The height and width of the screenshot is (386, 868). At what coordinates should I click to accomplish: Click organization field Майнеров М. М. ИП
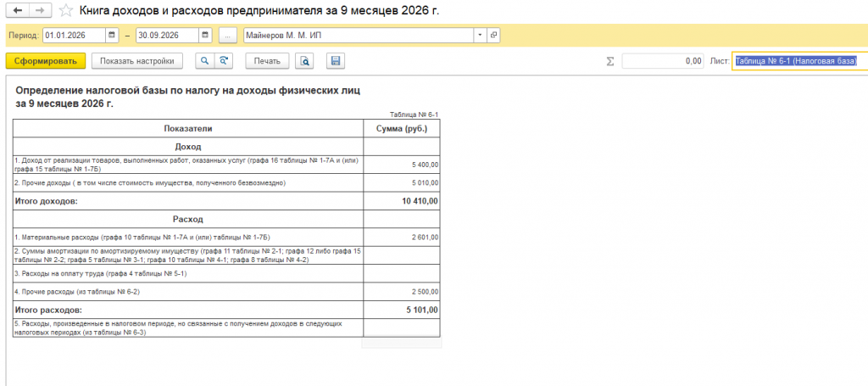click(x=359, y=35)
